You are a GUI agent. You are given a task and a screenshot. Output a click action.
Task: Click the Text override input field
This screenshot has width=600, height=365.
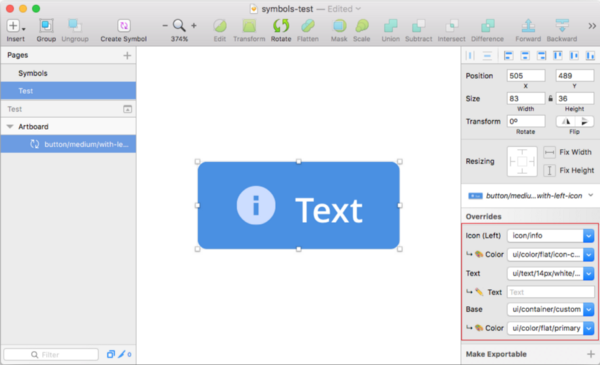tap(550, 292)
